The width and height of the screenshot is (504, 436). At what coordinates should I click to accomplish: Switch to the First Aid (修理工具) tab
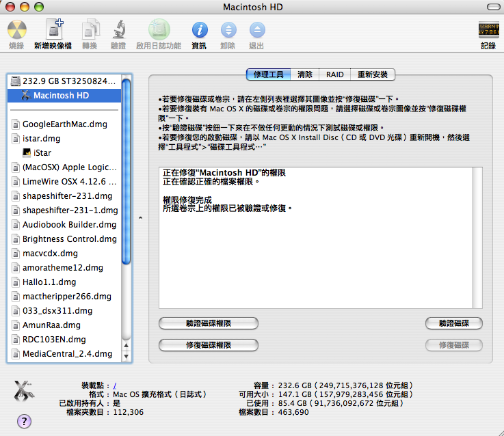click(x=268, y=74)
